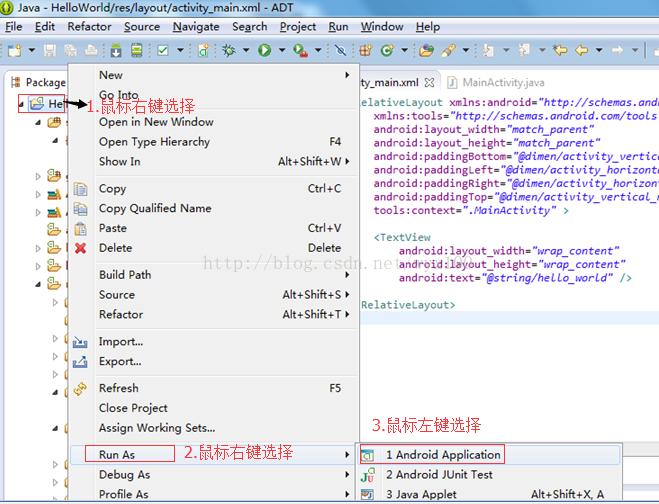Choose Open Type Hierarchy
The image size is (659, 504).
(x=214, y=142)
